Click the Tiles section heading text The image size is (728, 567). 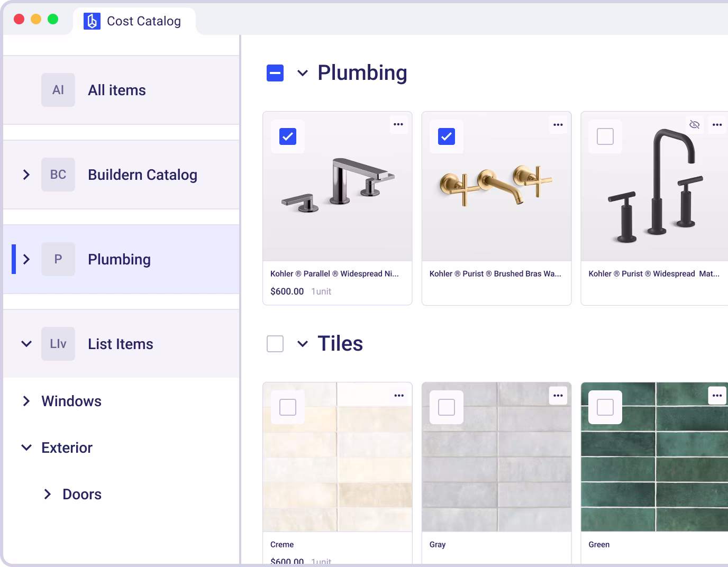click(340, 344)
